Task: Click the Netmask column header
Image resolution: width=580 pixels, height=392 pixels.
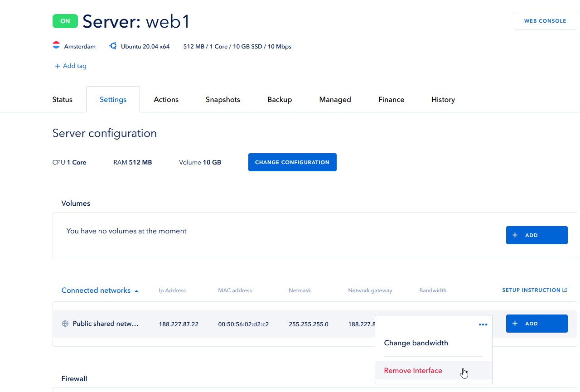Action: [x=300, y=290]
